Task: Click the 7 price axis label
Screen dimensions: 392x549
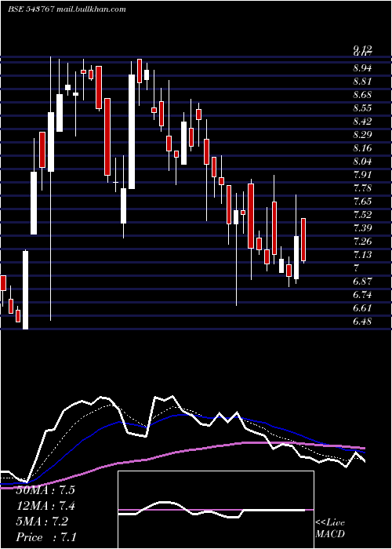Action: 356,268
